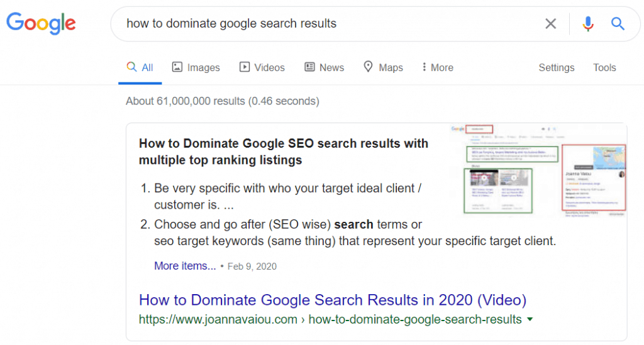Click the Videos tab play icon

245,67
